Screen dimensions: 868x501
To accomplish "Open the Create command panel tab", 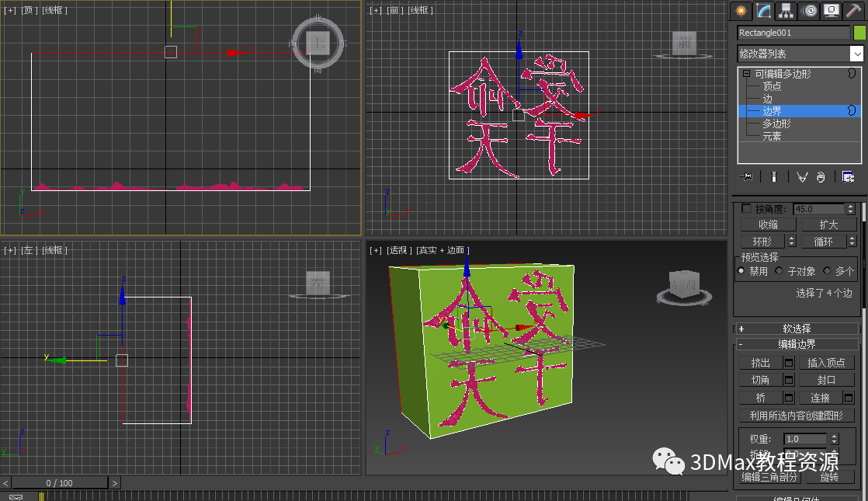I will point(741,11).
